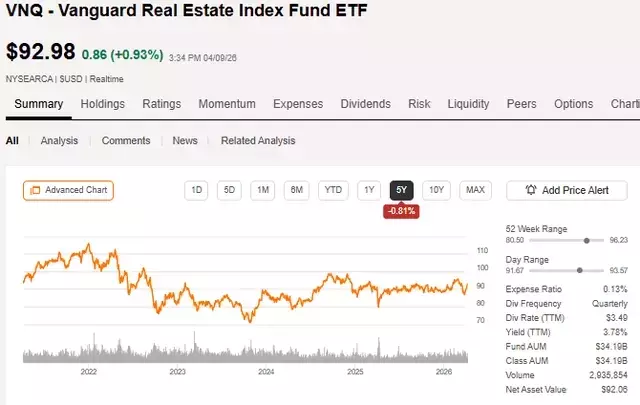Image resolution: width=640 pixels, height=405 pixels.
Task: Click the Day Range slider marker
Action: click(580, 270)
